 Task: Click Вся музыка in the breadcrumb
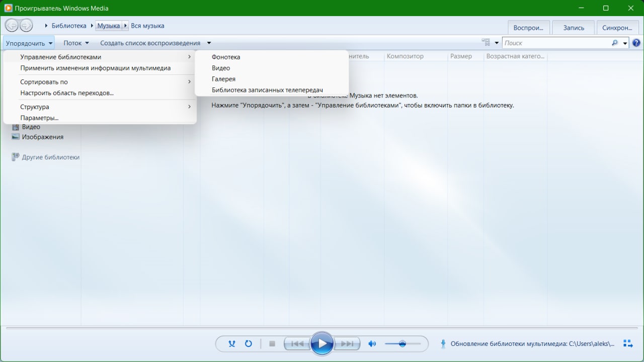tap(147, 26)
